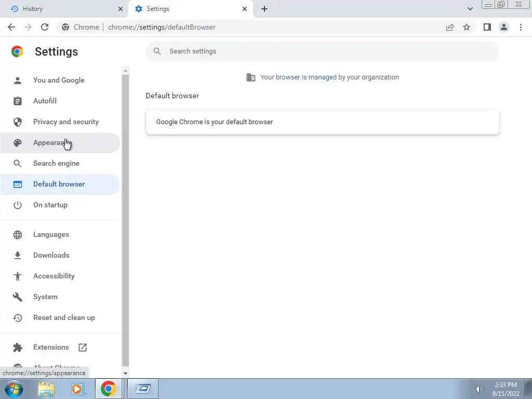The width and height of the screenshot is (532, 399).
Task: Click 'Google Chrome is your default browser' text
Action: 215,122
